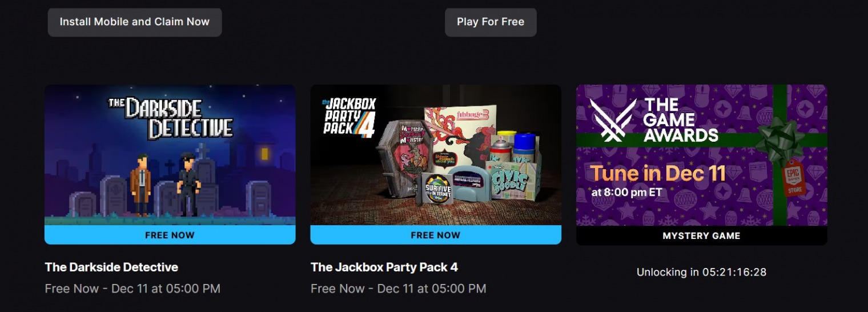This screenshot has width=868, height=312.
Task: Click the red Epic Games Store tag
Action: click(x=792, y=178)
